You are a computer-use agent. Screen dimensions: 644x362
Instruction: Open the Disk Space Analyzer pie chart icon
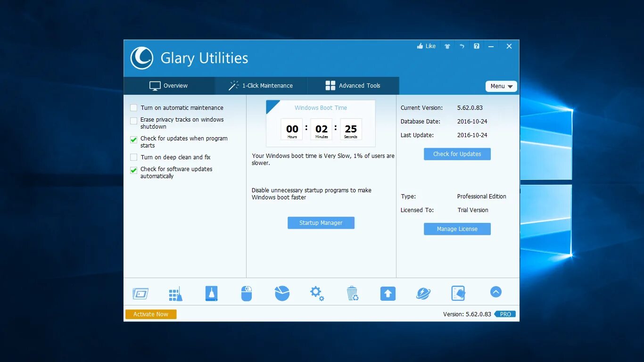(x=282, y=293)
